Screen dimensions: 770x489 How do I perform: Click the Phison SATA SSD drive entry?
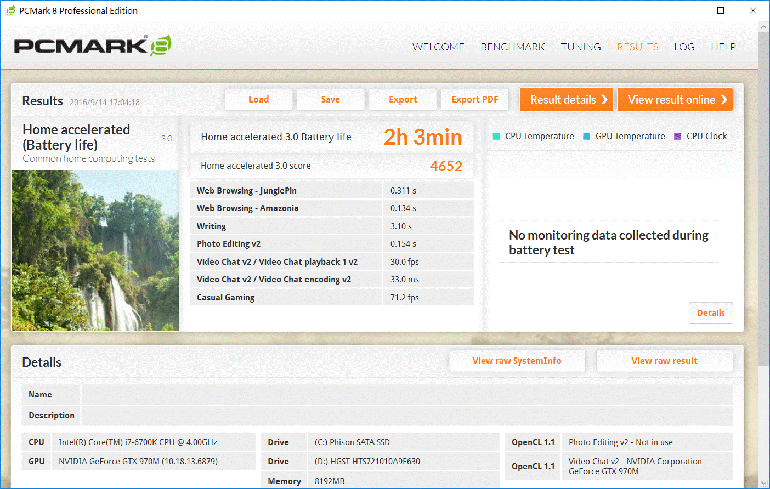(352, 442)
